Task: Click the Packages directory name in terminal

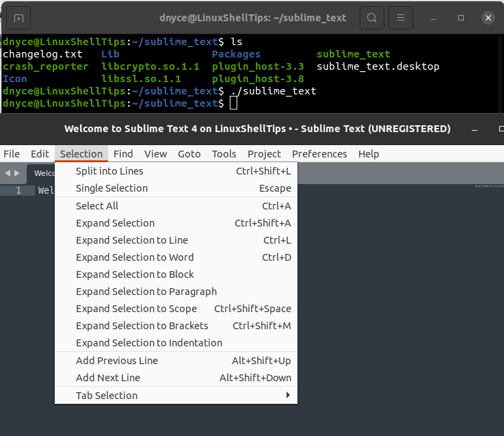Action: tap(236, 54)
